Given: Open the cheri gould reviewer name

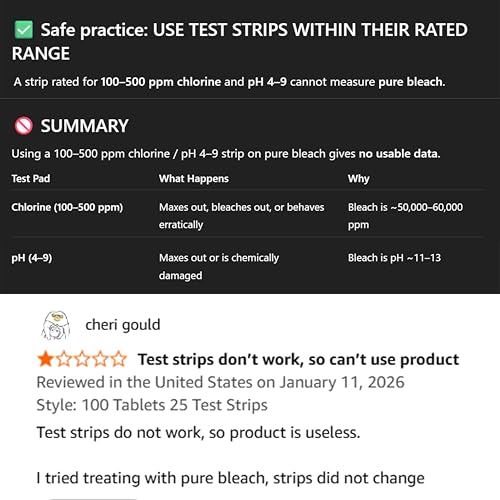Looking at the screenshot, I should (x=123, y=325).
